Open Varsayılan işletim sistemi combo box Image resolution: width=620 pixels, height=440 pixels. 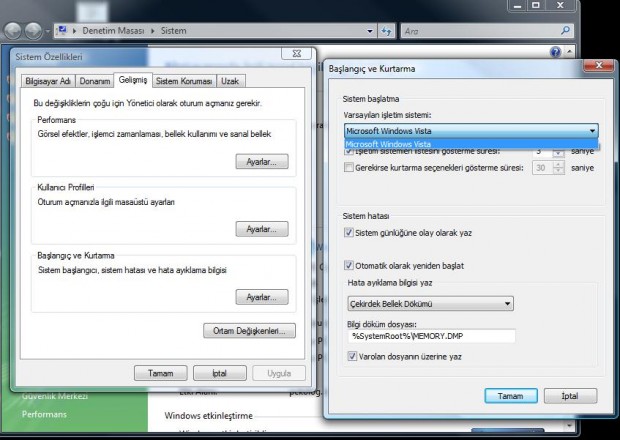pyautogui.click(x=471, y=131)
